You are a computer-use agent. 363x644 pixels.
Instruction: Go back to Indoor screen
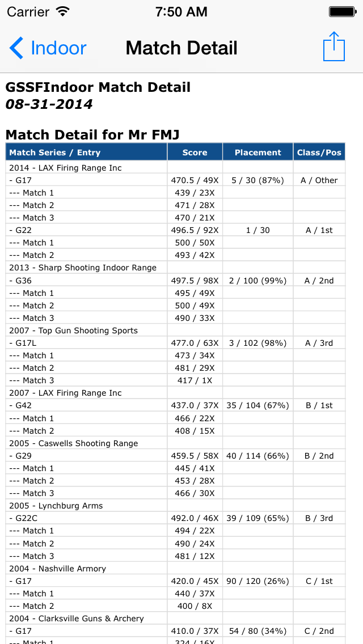click(48, 48)
